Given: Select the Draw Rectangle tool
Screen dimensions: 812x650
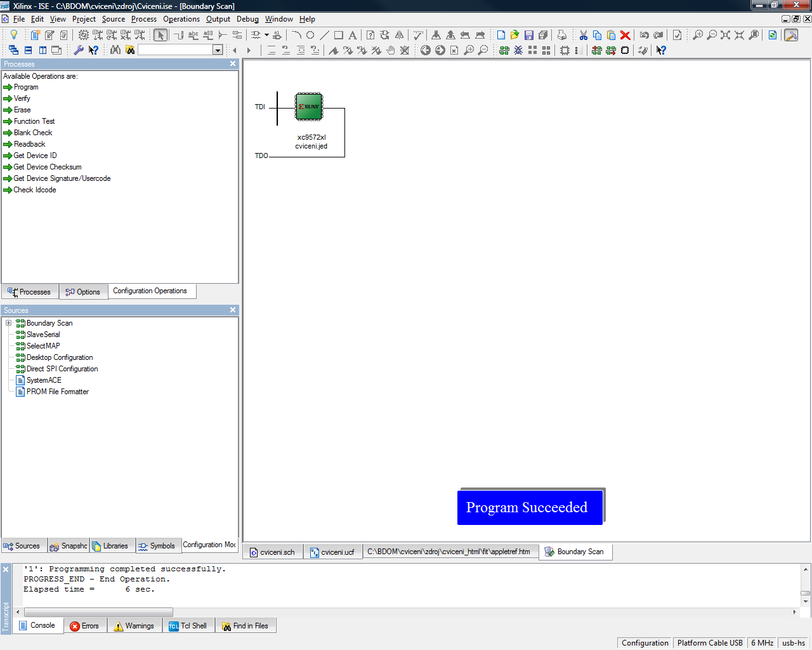Looking at the screenshot, I should point(338,35).
